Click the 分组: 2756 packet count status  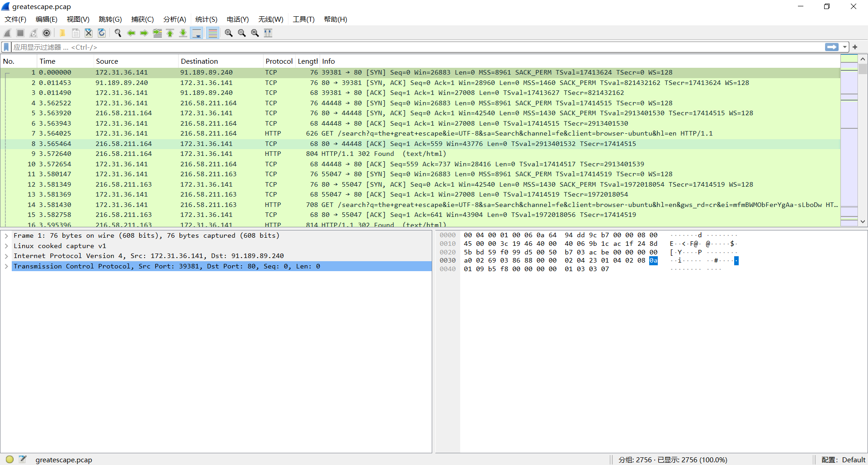[673, 460]
